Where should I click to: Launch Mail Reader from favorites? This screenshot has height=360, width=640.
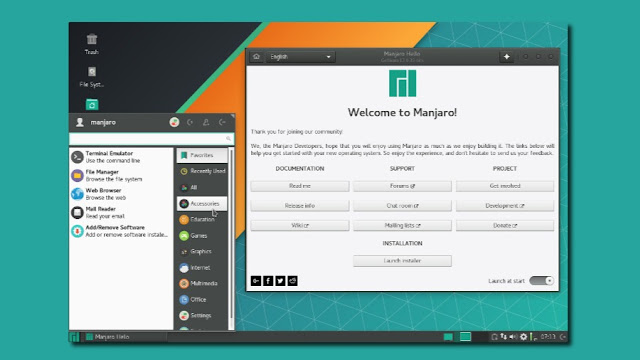coord(122,212)
